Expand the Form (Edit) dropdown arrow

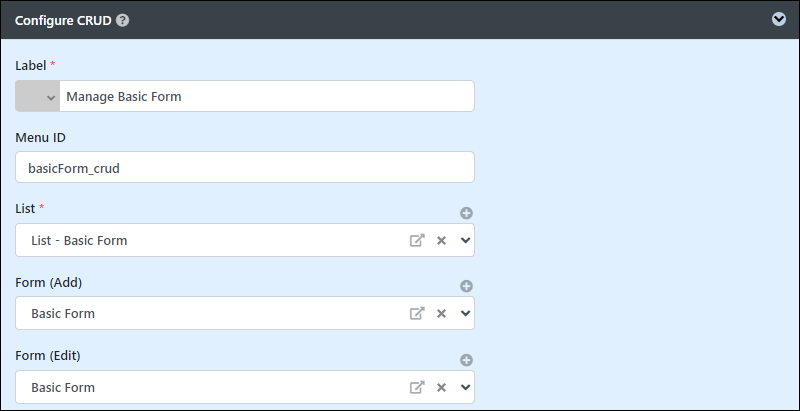(x=465, y=387)
